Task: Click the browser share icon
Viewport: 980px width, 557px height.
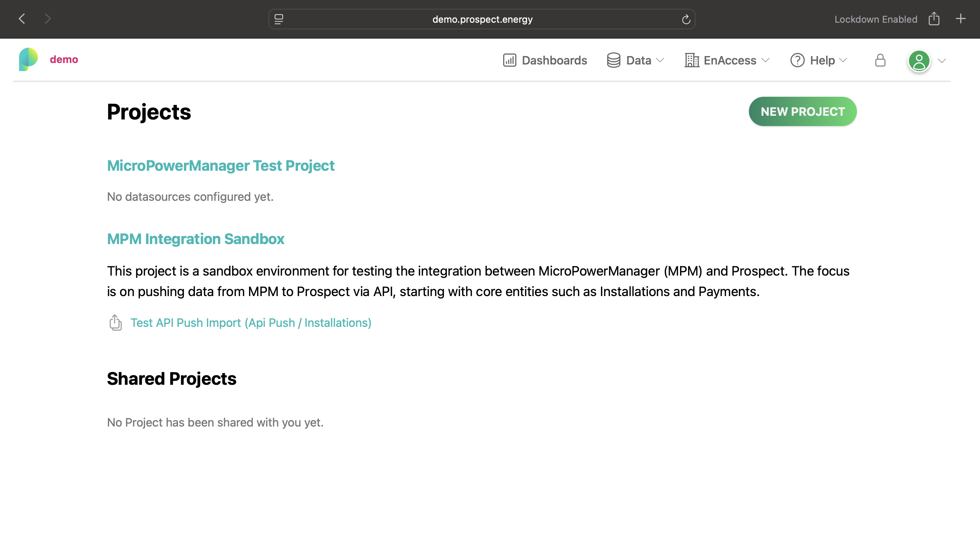Action: point(934,19)
